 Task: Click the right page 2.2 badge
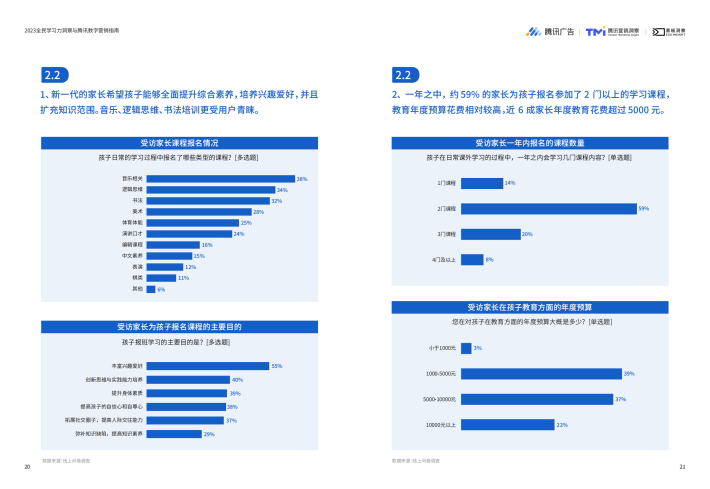point(405,75)
